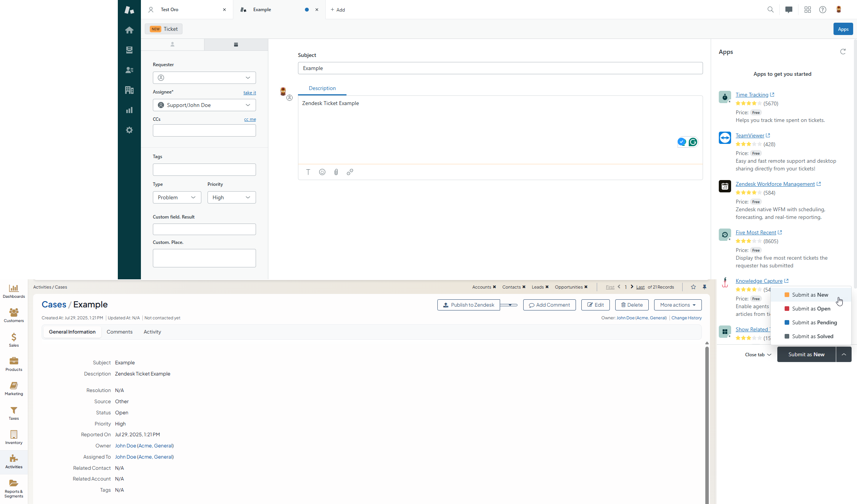Open Zendesk home icon in sidebar
The height and width of the screenshot is (504, 857).
pyautogui.click(x=129, y=30)
